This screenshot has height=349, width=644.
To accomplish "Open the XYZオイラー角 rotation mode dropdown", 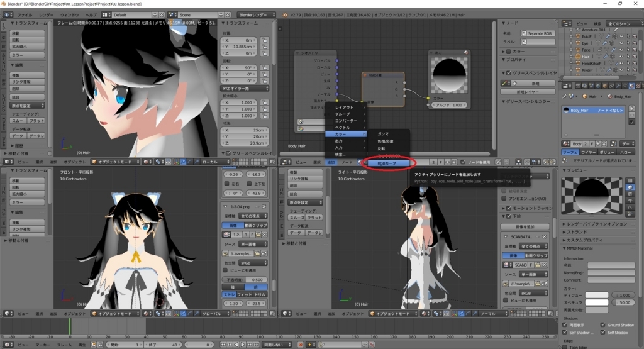I will (245, 88).
